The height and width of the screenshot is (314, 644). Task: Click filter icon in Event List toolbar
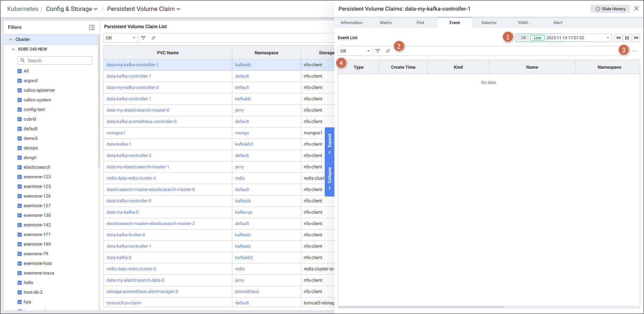coord(378,51)
